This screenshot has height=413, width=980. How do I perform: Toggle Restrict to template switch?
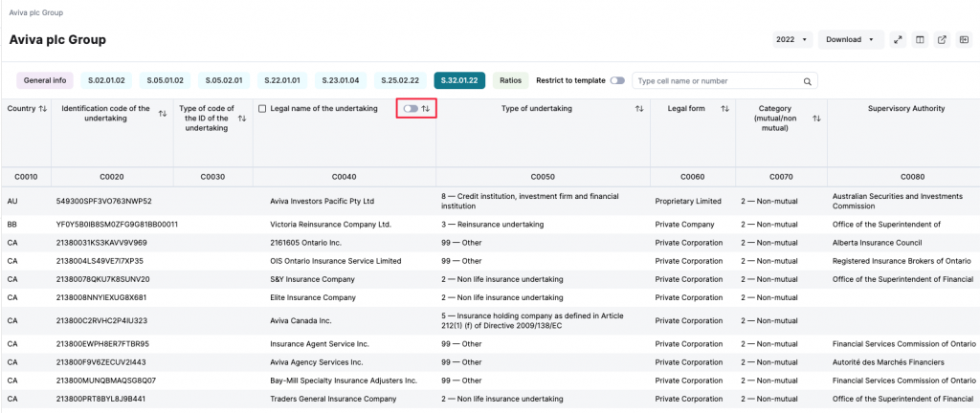[x=617, y=81]
